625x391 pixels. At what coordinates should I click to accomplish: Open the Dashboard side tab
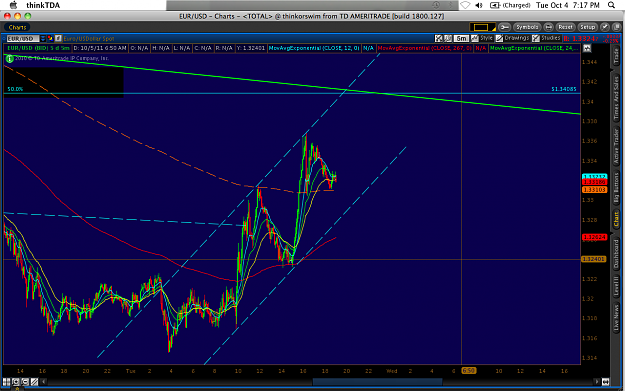coord(616,253)
